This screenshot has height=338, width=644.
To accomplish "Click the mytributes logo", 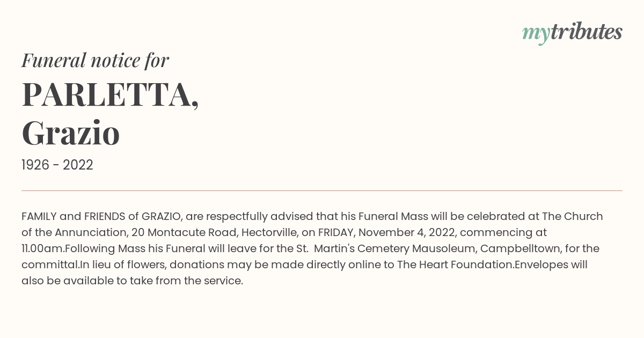I will coord(572,33).
